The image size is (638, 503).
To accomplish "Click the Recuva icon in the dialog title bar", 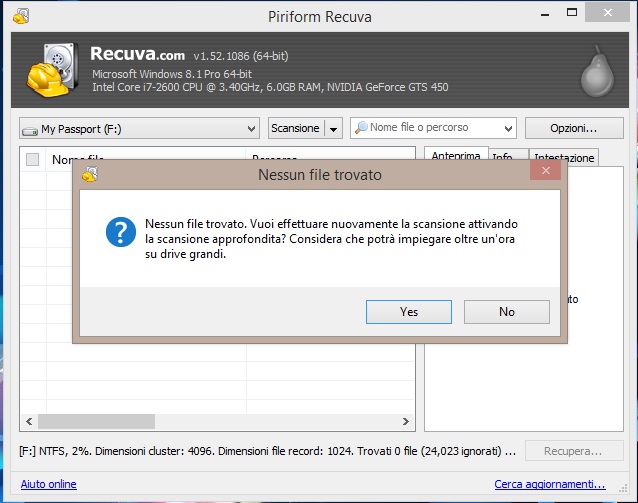I will click(90, 174).
